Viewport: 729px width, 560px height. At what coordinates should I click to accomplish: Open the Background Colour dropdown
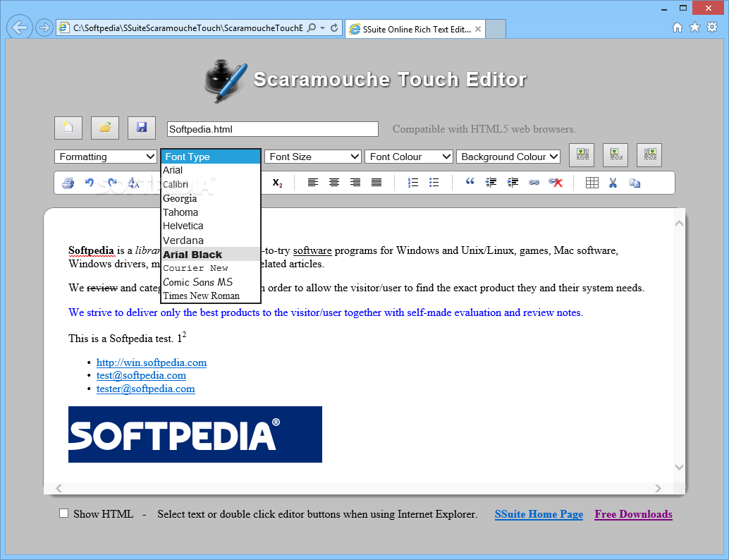pos(508,157)
